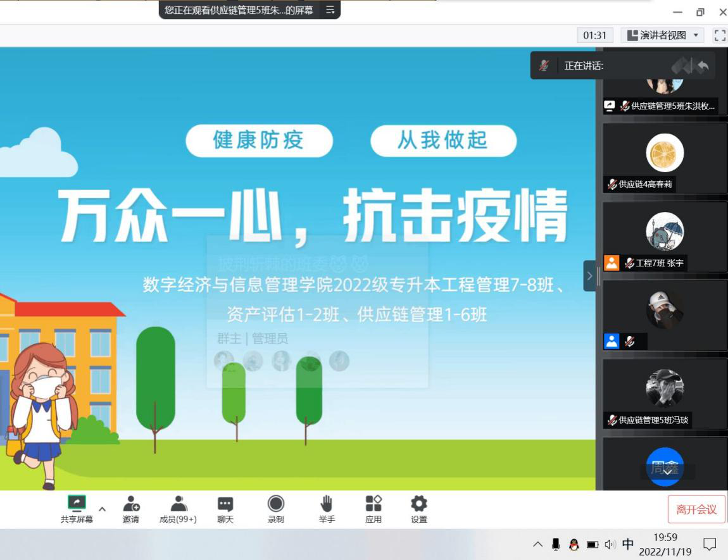Select 供应链4高春莉 participant thumbnail
728x560 pixels.
[665, 157]
